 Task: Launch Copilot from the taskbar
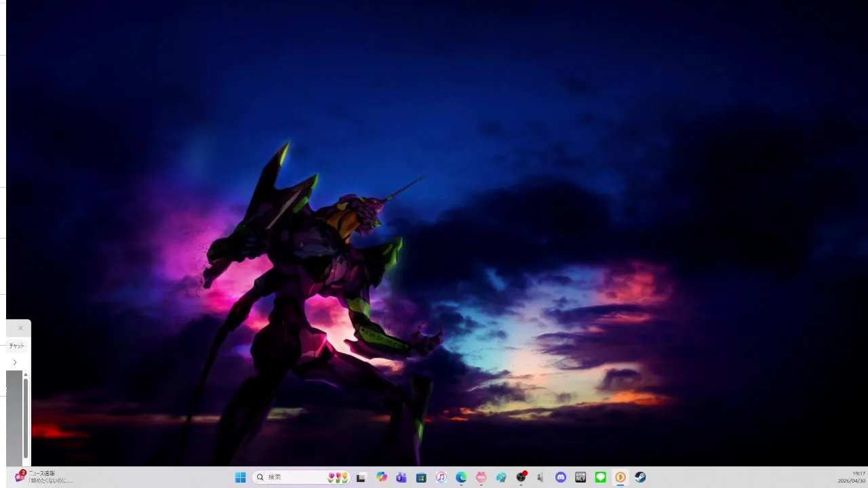382,477
